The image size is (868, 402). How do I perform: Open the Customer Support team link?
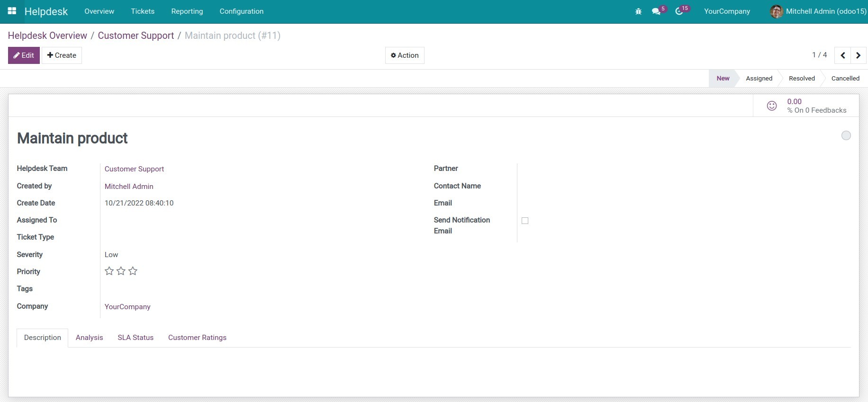(x=134, y=169)
